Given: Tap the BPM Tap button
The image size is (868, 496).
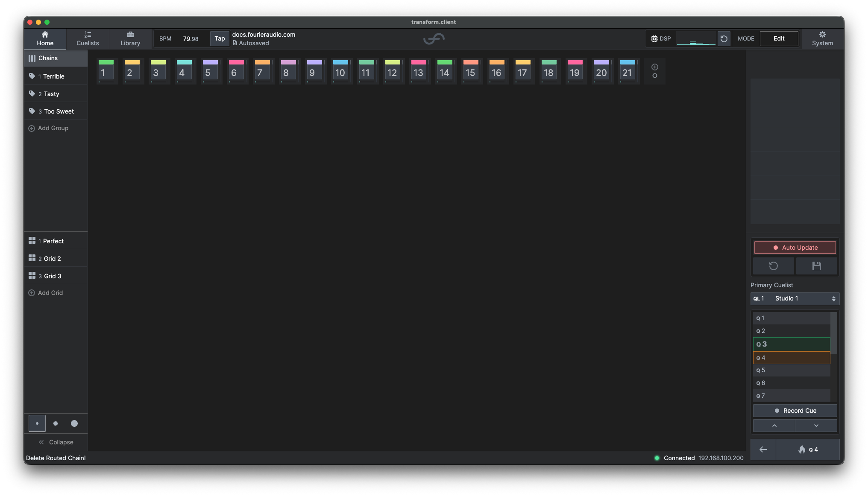Looking at the screenshot, I should (x=220, y=38).
